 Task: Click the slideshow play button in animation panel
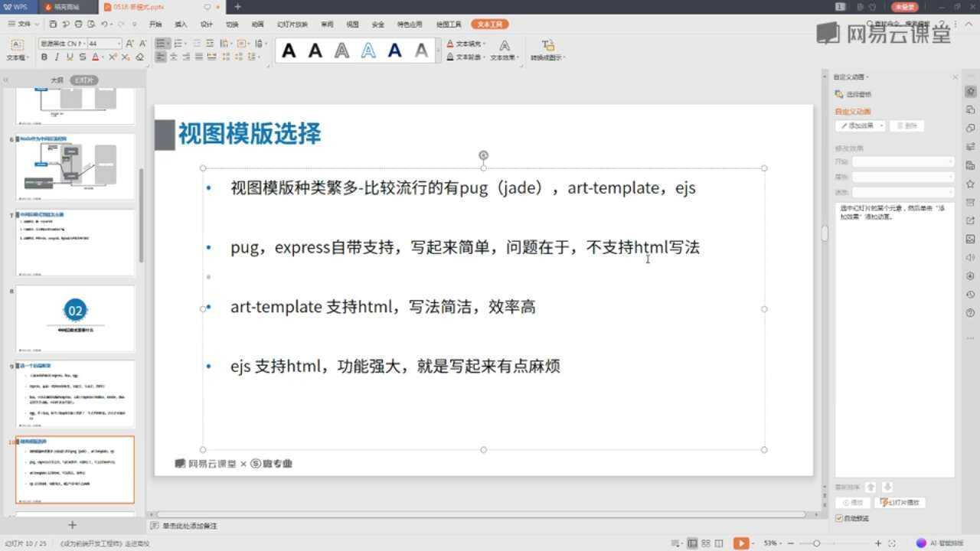pyautogui.click(x=900, y=503)
